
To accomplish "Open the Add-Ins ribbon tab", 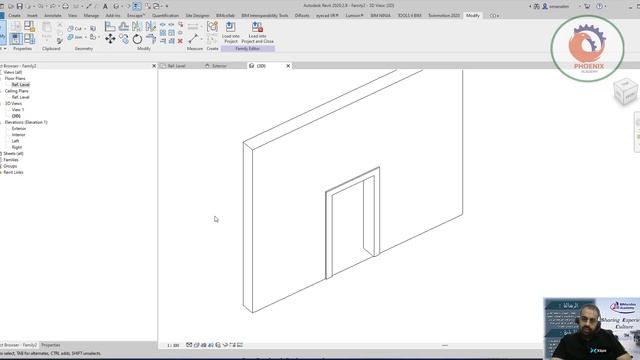I will pyautogui.click(x=113, y=16).
